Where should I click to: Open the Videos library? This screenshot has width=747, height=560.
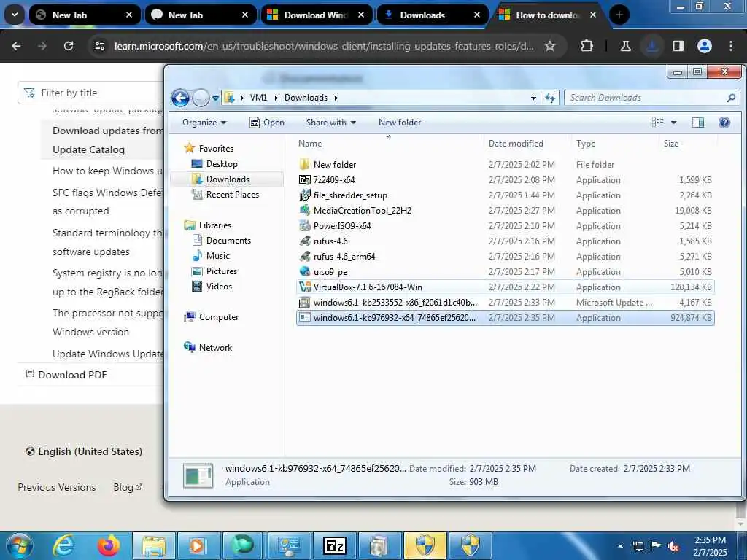point(219,286)
